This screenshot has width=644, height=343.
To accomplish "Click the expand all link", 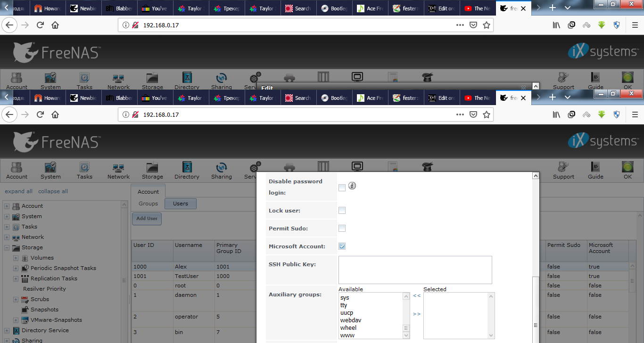I will click(19, 191).
